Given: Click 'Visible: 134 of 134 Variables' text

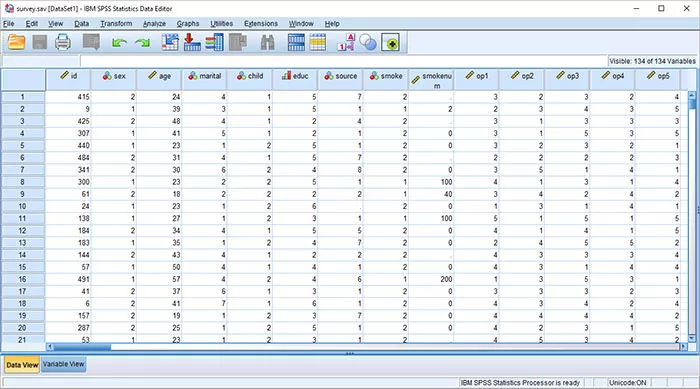Looking at the screenshot, I should point(652,61).
